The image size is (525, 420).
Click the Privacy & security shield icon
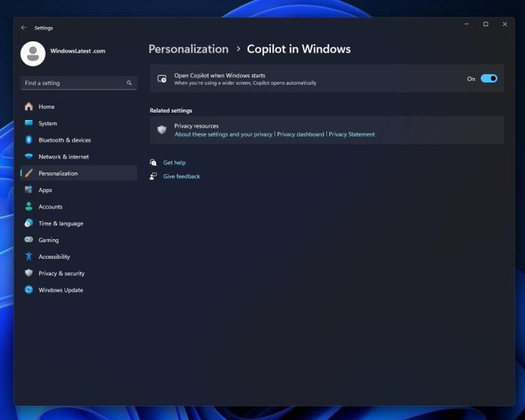(28, 274)
